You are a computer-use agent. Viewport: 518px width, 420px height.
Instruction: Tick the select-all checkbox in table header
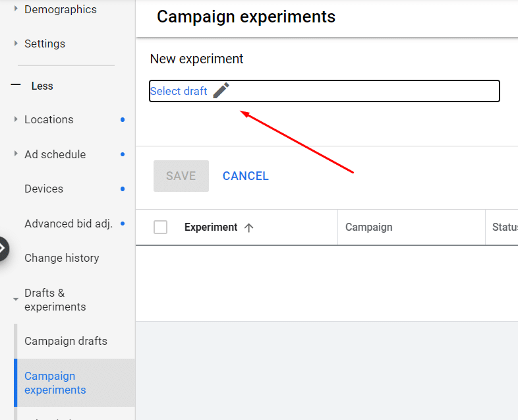click(160, 227)
